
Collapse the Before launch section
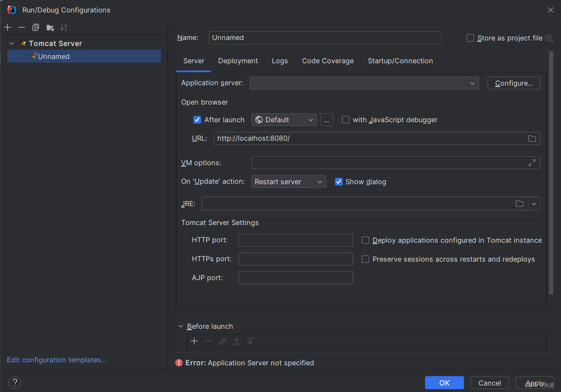[x=181, y=326]
